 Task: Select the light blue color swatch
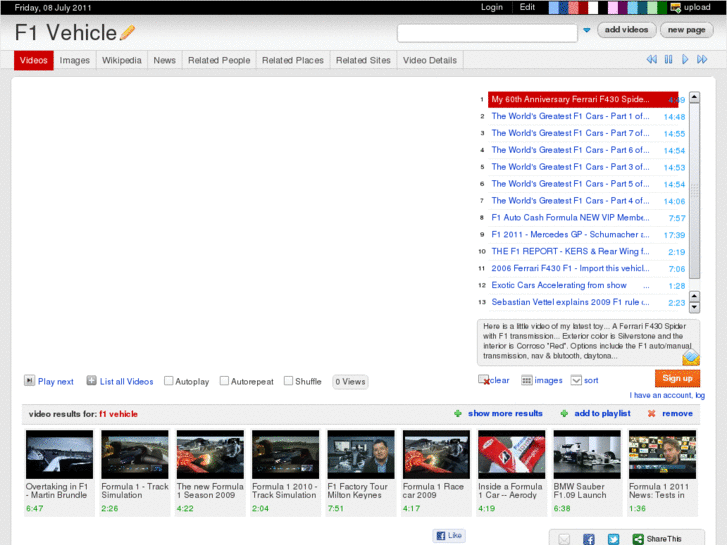(554, 7)
